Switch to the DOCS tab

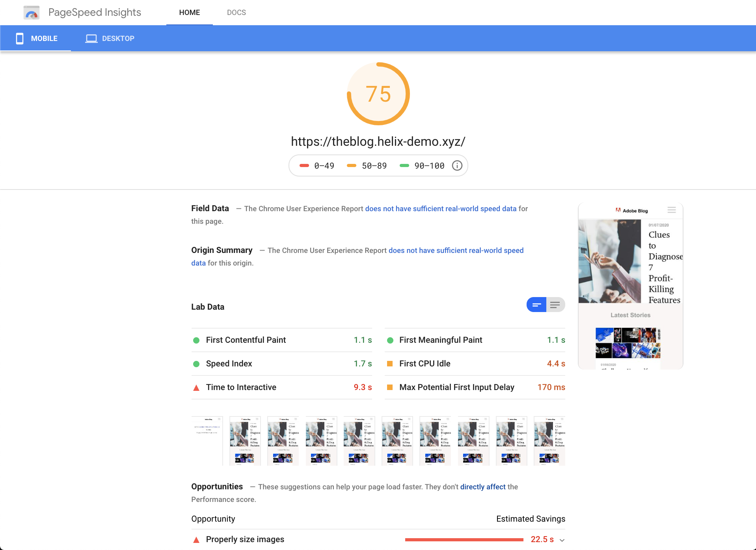click(x=236, y=12)
